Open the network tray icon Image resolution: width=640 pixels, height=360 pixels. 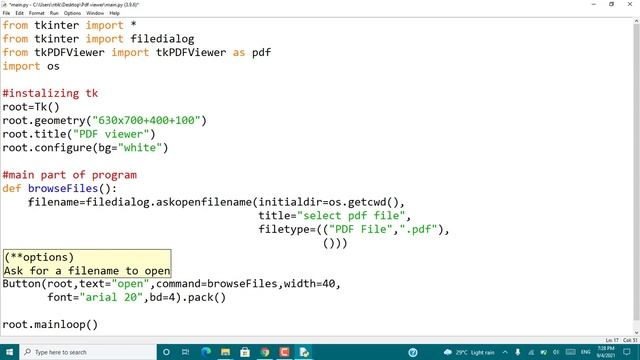pos(531,352)
